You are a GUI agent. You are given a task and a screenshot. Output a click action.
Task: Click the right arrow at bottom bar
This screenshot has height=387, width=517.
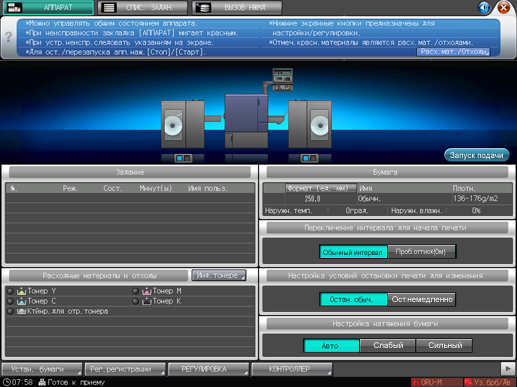508,369
